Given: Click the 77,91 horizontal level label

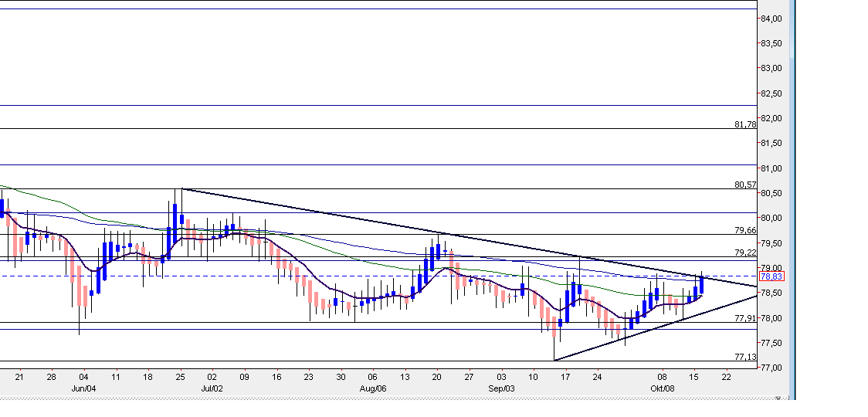Looking at the screenshot, I should click(745, 318).
